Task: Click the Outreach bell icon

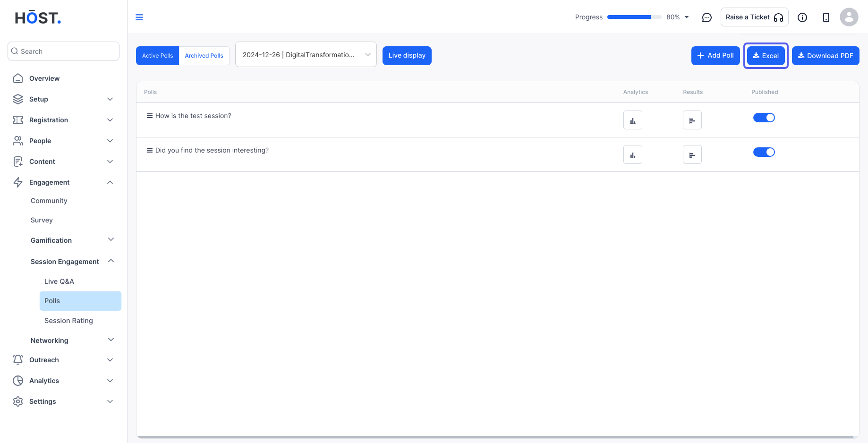Action: tap(18, 360)
